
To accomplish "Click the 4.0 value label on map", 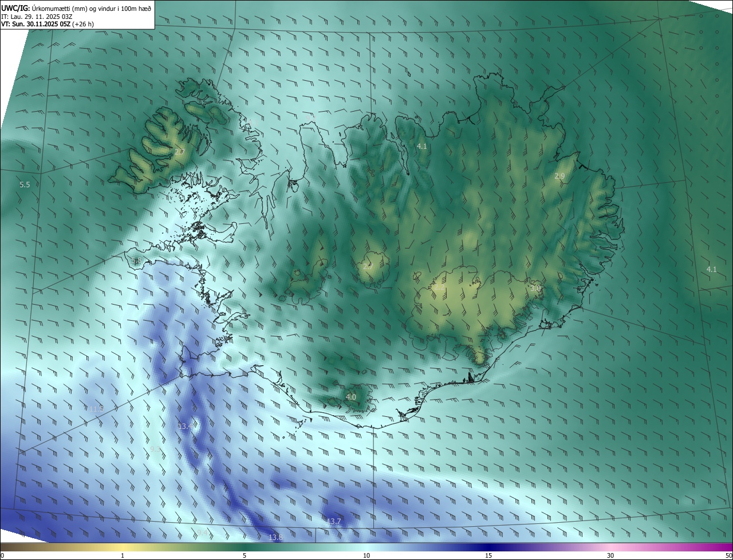I will click(x=351, y=397).
